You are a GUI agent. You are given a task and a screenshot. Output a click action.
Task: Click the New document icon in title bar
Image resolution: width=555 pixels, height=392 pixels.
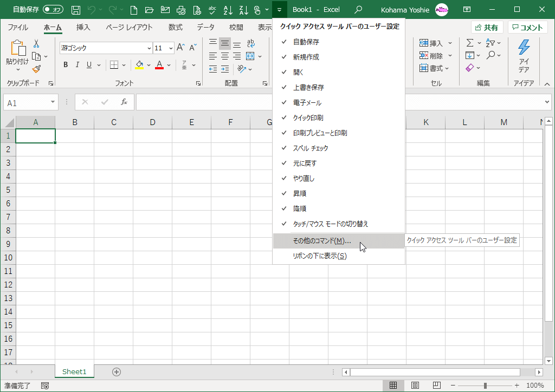point(134,10)
